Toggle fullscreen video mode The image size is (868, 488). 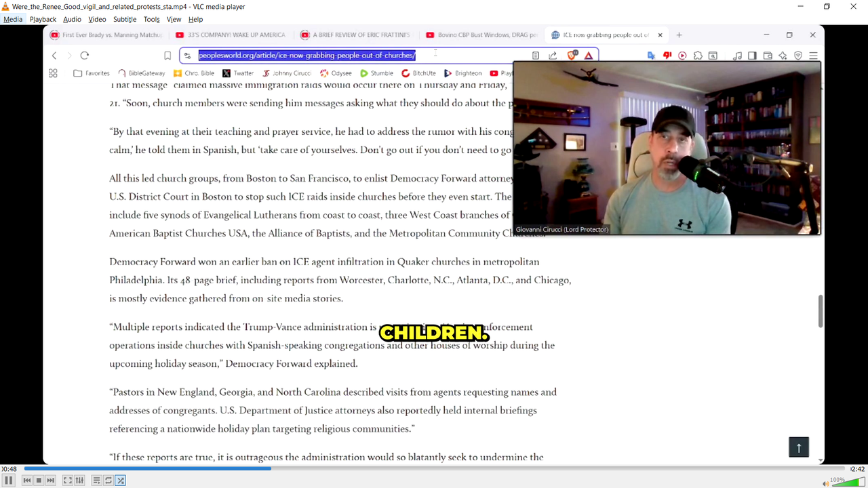click(x=68, y=481)
